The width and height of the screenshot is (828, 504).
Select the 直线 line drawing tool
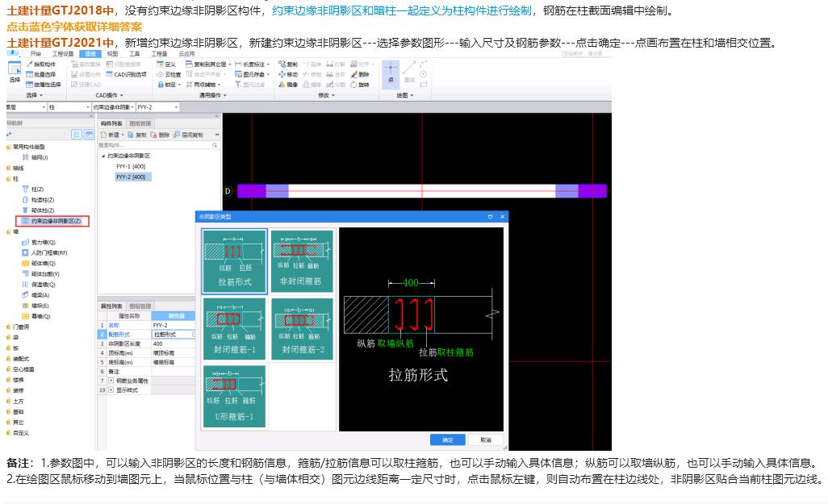point(409,73)
